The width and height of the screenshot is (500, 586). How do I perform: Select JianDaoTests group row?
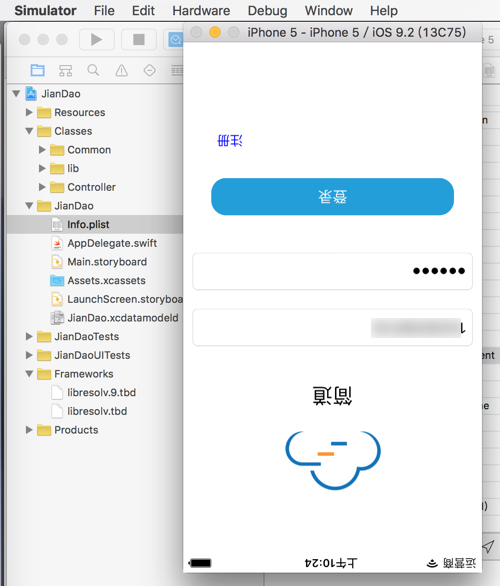click(x=95, y=336)
